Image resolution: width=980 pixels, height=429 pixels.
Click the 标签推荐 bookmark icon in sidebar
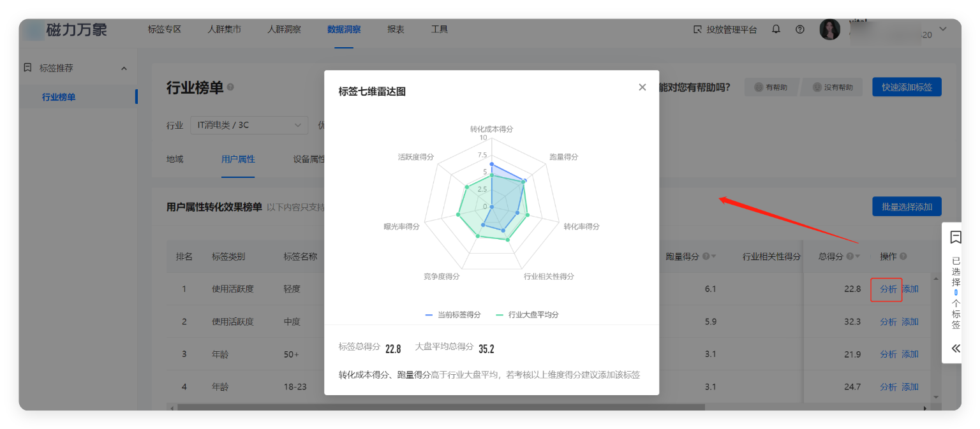27,68
